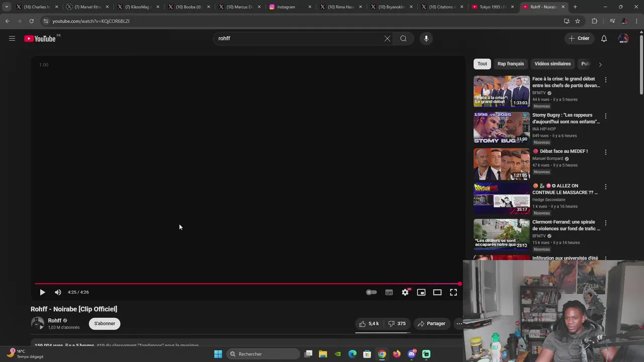Image resolution: width=644 pixels, height=362 pixels.
Task: Clear the search box with the X icon
Action: pyautogui.click(x=387, y=38)
